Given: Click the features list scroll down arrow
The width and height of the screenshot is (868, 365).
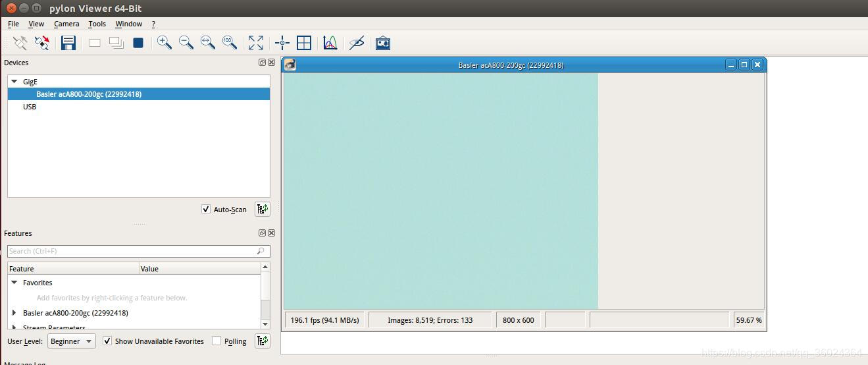Looking at the screenshot, I should (x=265, y=324).
